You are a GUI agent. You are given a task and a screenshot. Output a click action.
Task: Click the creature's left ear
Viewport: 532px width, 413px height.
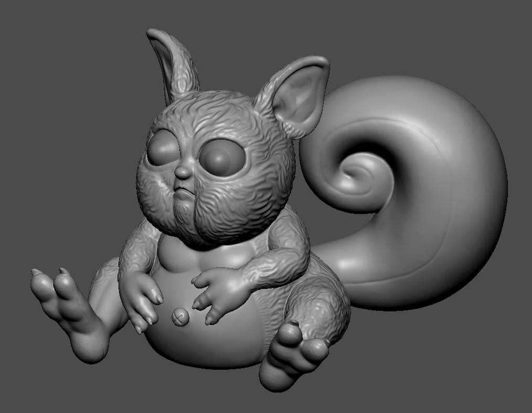pyautogui.click(x=299, y=94)
